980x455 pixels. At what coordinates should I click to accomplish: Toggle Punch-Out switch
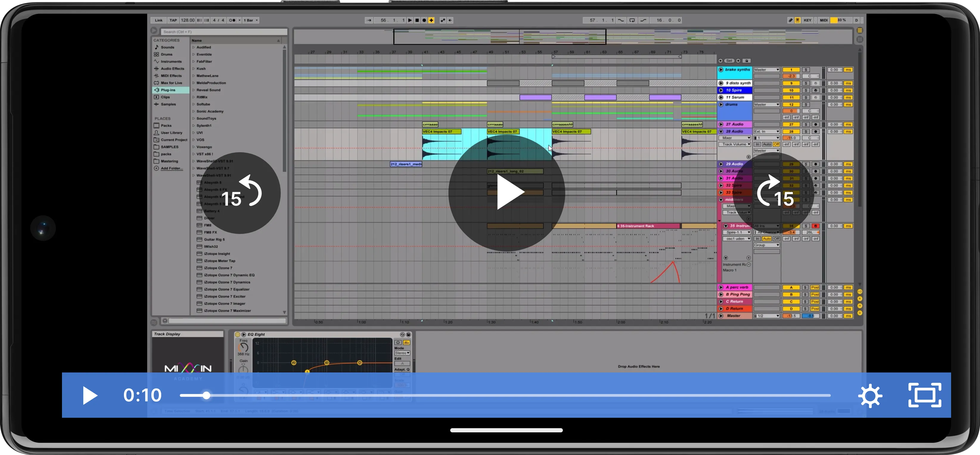643,20
